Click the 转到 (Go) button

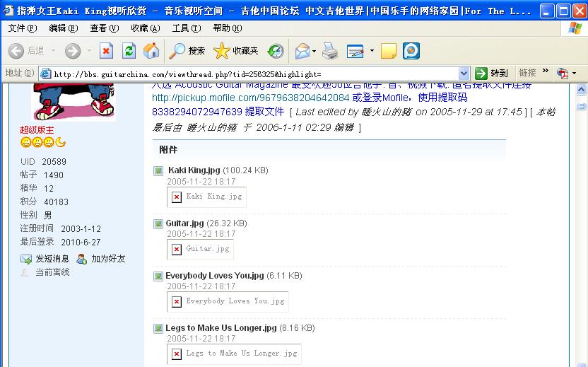tap(492, 74)
